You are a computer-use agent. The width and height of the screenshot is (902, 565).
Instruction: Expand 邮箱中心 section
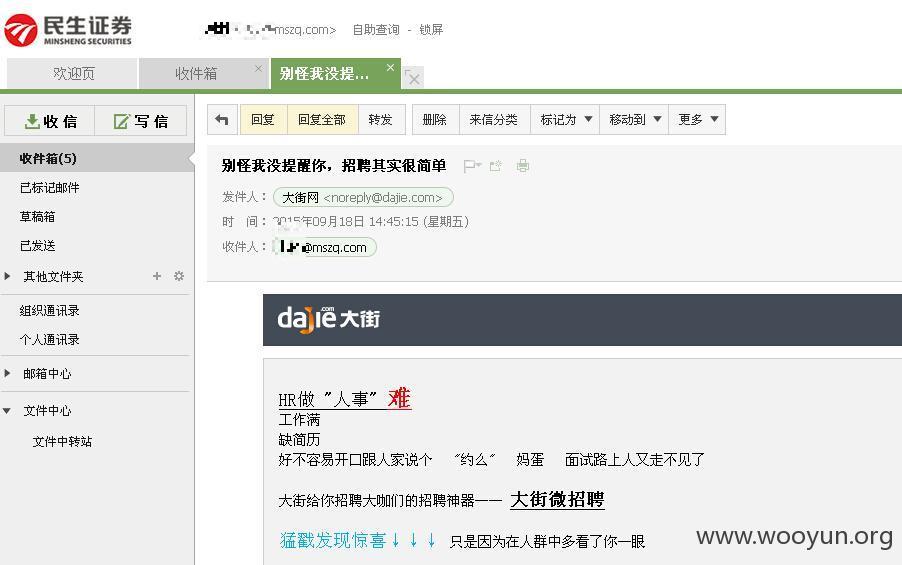pos(7,373)
